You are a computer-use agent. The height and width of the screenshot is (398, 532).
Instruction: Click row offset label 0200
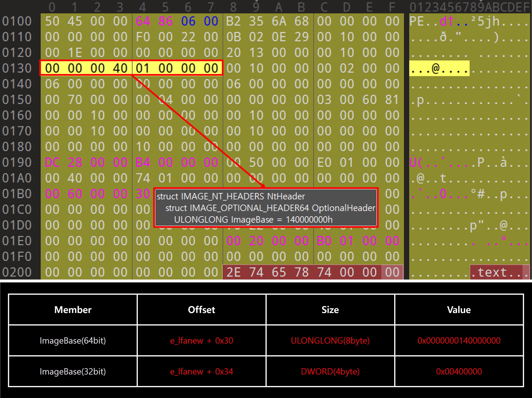pos(17,272)
